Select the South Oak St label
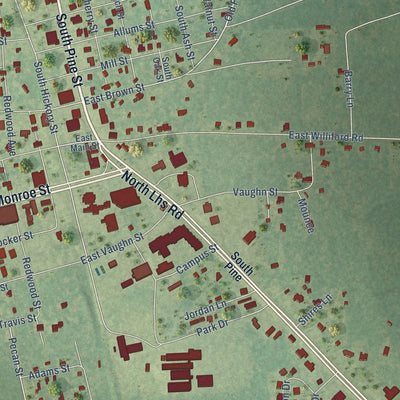Screen dimensions: 400x400 pyautogui.click(x=162, y=69)
